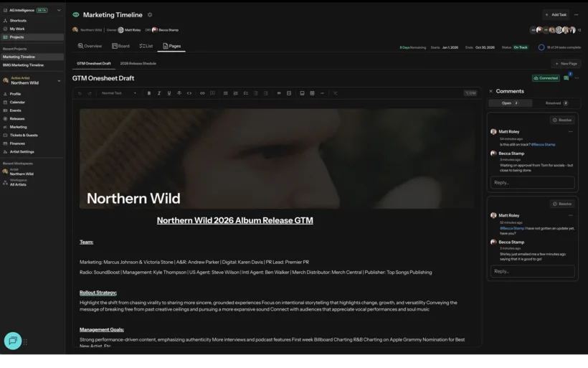
Task: Resolve the 'Is this still on track?' comment
Action: click(x=562, y=120)
